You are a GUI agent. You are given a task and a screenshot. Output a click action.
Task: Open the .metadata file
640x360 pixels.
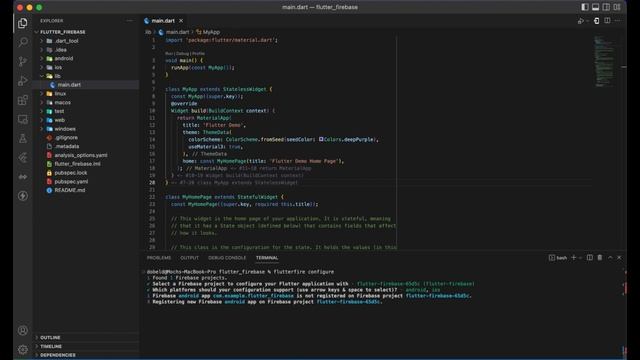pyautogui.click(x=67, y=146)
